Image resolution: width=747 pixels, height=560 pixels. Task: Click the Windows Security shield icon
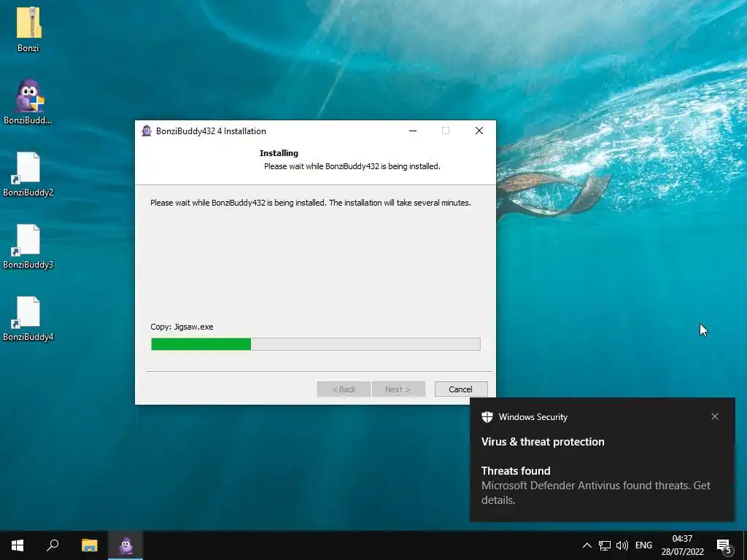coord(487,416)
